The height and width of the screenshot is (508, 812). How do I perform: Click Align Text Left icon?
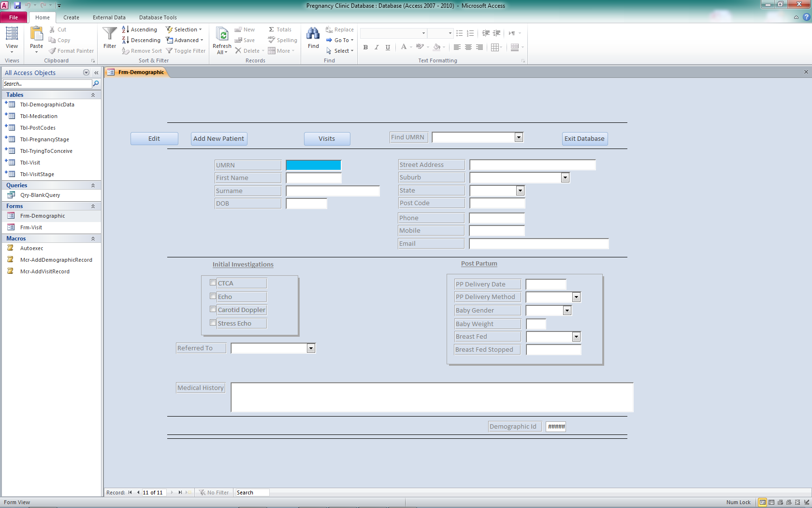(457, 47)
